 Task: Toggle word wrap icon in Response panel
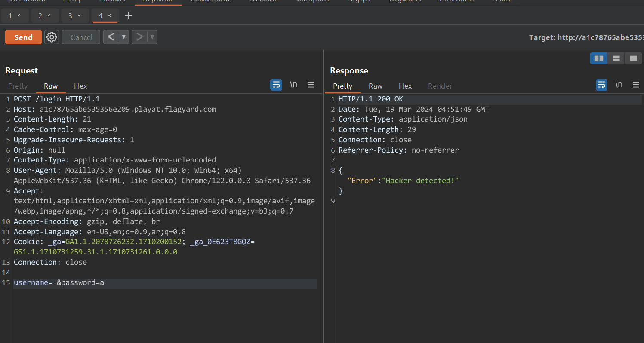click(601, 85)
